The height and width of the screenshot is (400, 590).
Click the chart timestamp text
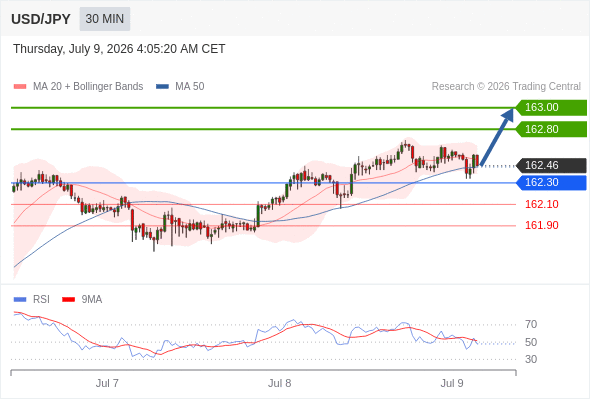point(119,49)
